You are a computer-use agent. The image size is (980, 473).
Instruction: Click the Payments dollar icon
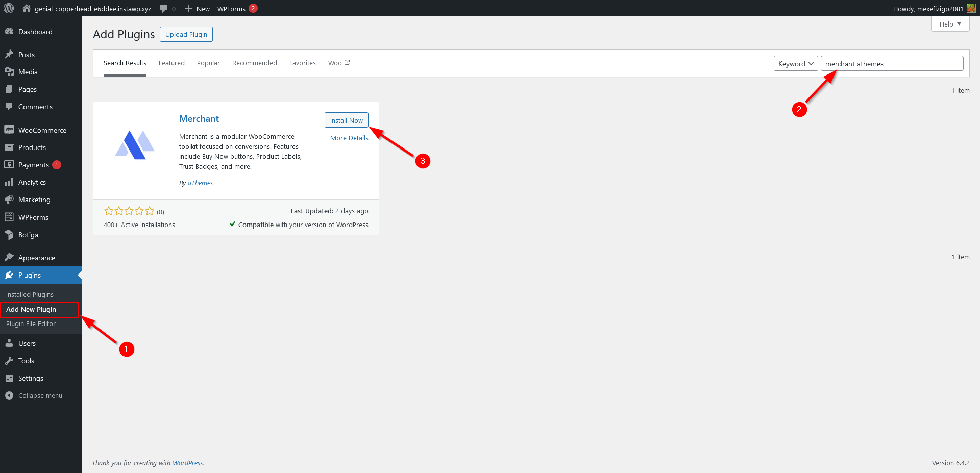click(9, 164)
